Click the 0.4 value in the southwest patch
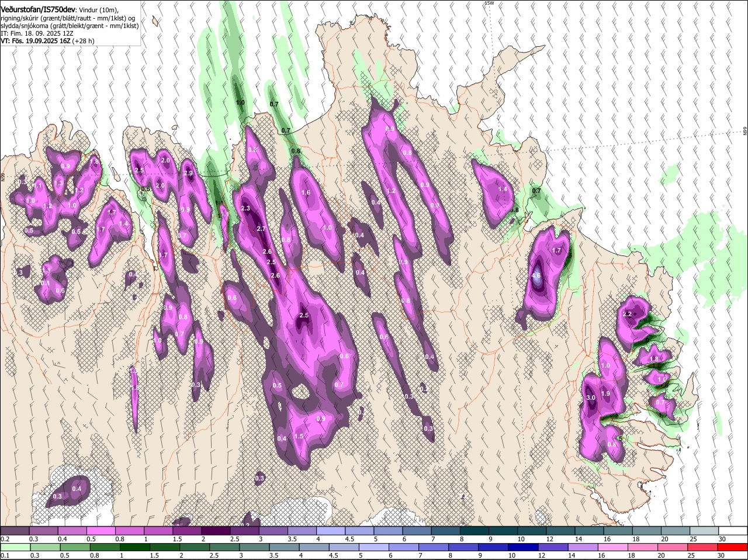This screenshot has height=560, width=748. [x=77, y=489]
